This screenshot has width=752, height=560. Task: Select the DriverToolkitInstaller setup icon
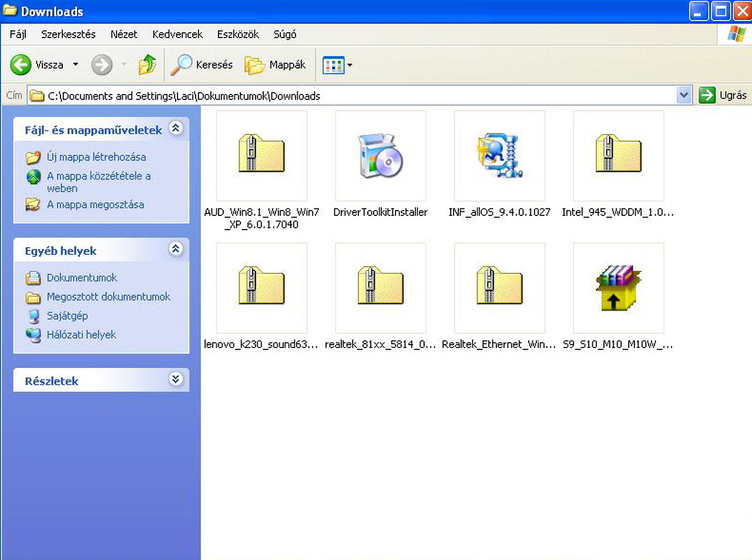[x=381, y=156]
